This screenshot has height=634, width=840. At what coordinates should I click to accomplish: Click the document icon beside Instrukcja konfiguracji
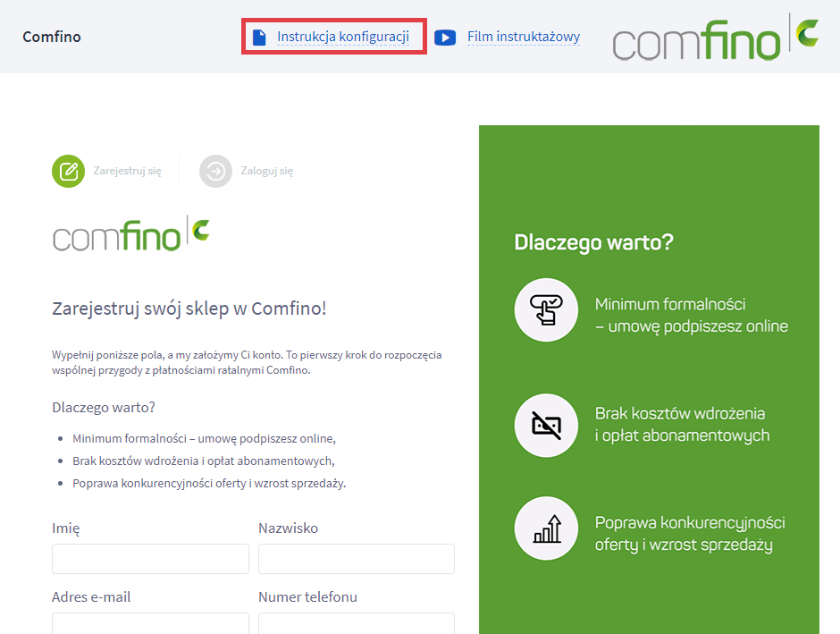(x=259, y=37)
